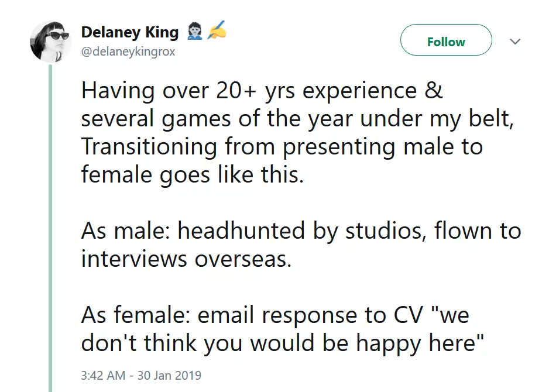This screenshot has width=549, height=392.
Task: Click the @delaneykingrox handle
Action: click(128, 51)
